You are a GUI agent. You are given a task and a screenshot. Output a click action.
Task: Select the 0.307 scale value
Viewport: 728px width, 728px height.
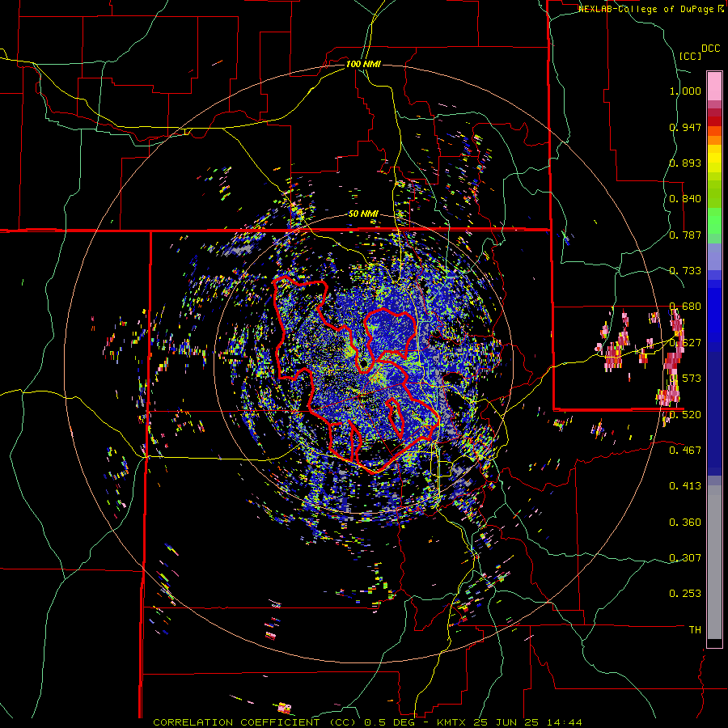point(685,558)
